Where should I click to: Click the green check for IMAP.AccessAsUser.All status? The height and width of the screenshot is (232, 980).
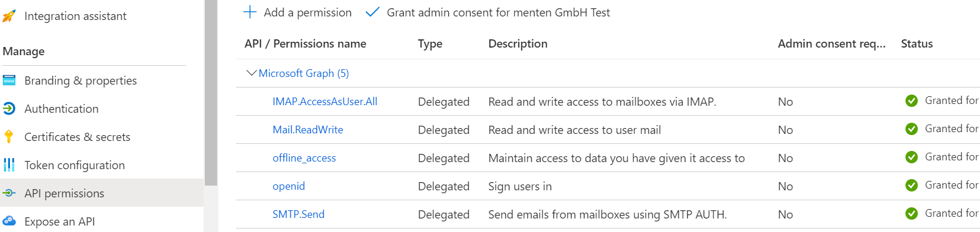pos(911,101)
